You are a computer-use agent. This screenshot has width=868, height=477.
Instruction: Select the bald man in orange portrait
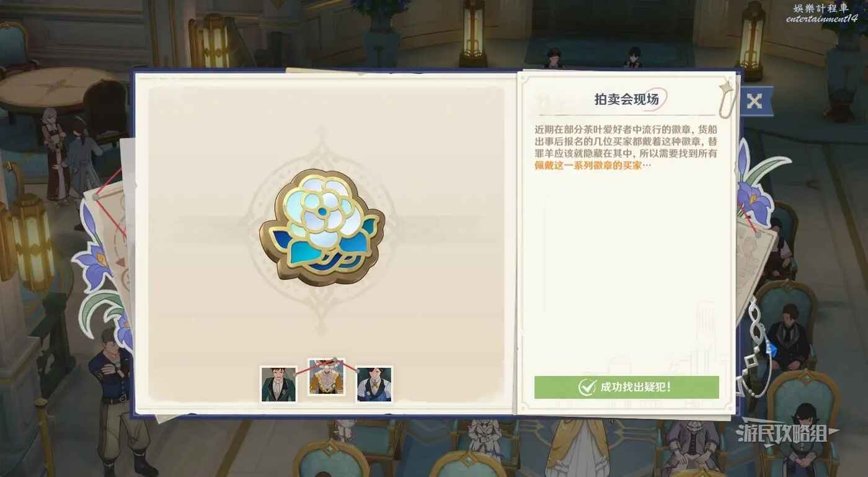click(x=326, y=377)
